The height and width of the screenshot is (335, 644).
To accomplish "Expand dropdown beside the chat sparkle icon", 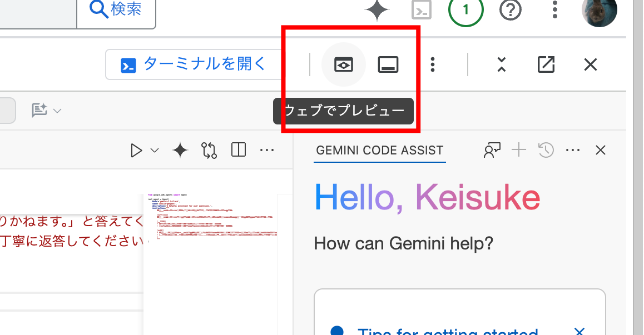I will point(57,111).
